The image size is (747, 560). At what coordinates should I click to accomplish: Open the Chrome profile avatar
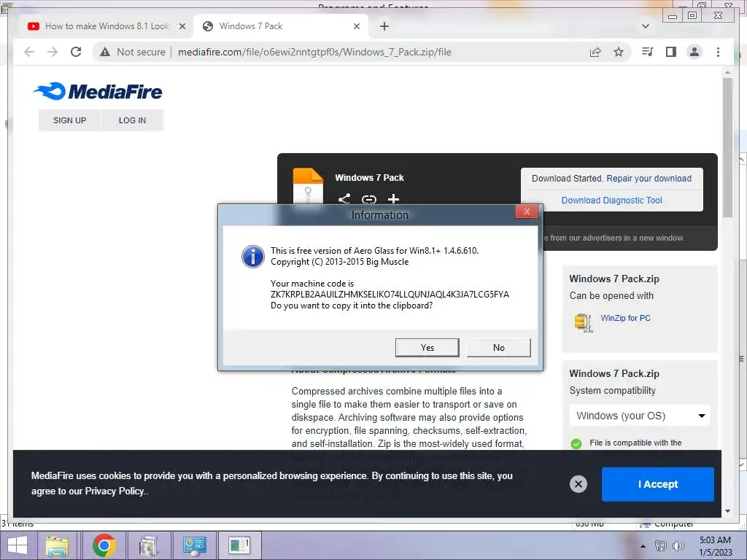(x=694, y=52)
